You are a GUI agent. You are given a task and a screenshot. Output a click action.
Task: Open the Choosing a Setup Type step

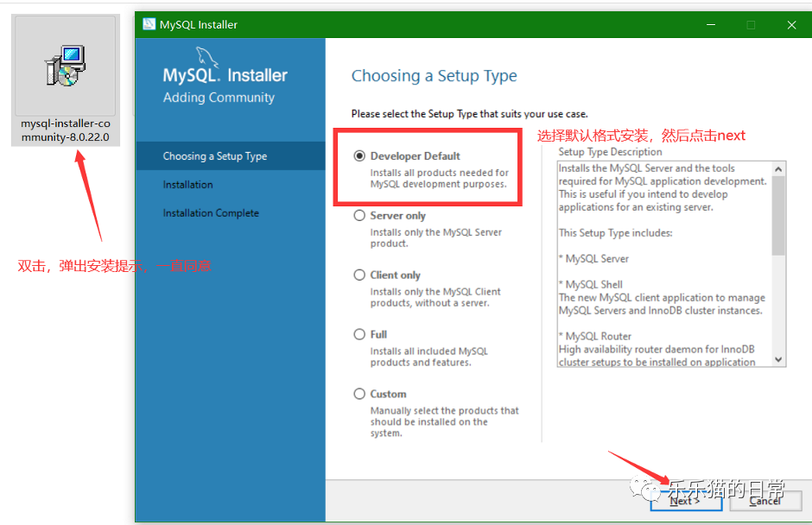[x=231, y=155]
